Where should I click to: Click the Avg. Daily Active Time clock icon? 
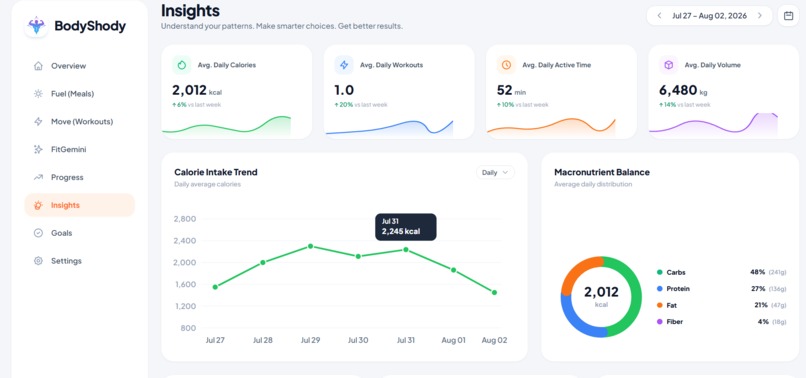pyautogui.click(x=506, y=65)
